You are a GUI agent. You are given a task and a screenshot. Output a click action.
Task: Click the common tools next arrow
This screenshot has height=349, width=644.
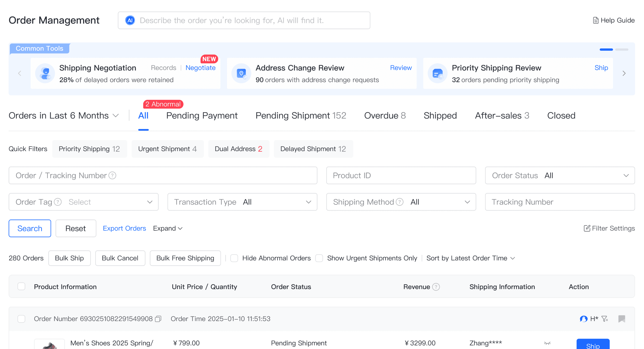pos(624,73)
